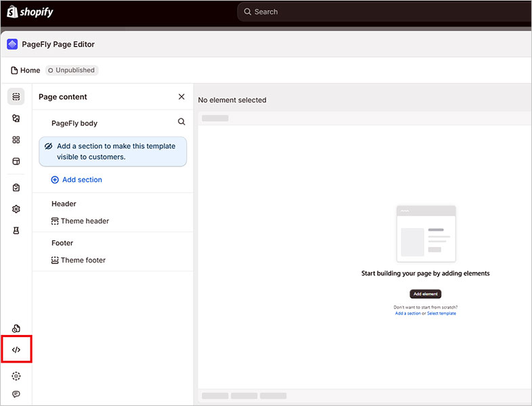Click the empty page placeholder illustration
532x406 pixels.
426,233
